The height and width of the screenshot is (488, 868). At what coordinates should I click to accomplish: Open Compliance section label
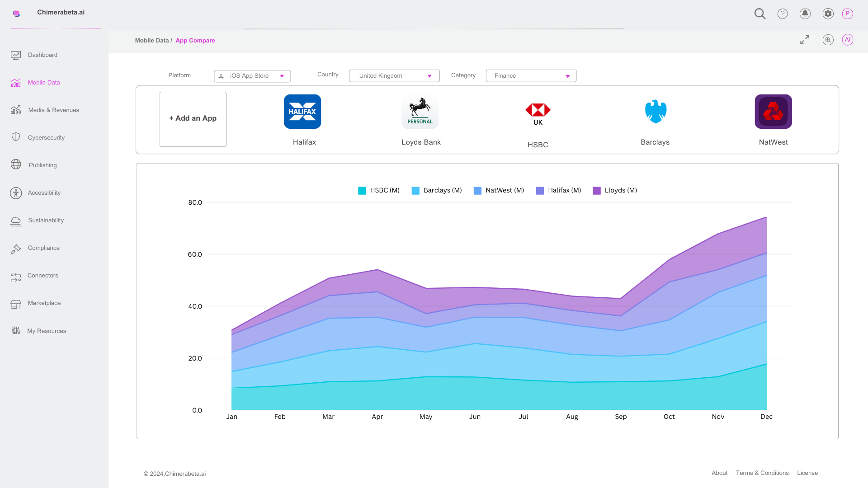pos(43,248)
